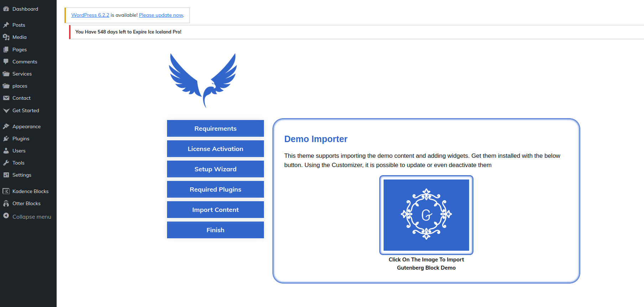The image size is (644, 307).
Task: Click the Media library icon
Action: click(x=6, y=37)
